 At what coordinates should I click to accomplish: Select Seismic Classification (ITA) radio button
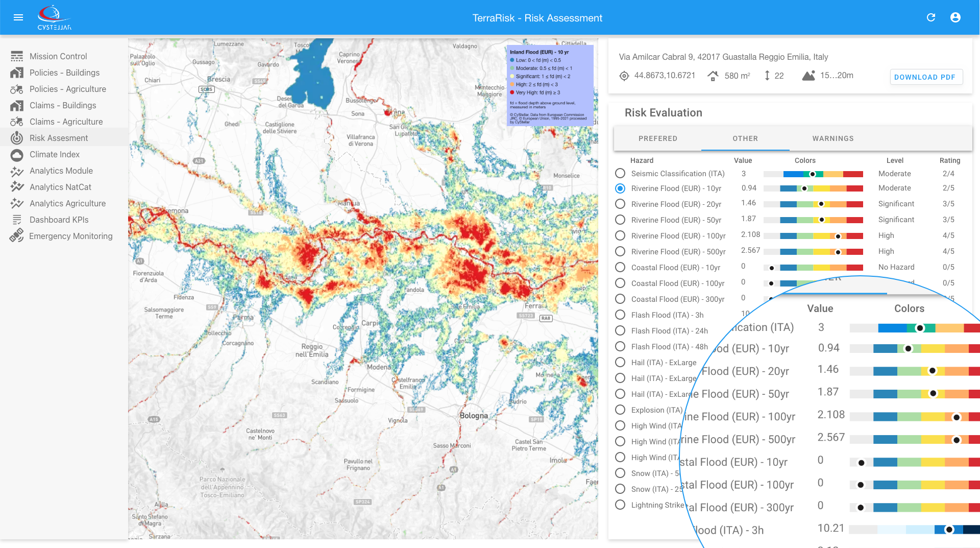point(620,174)
